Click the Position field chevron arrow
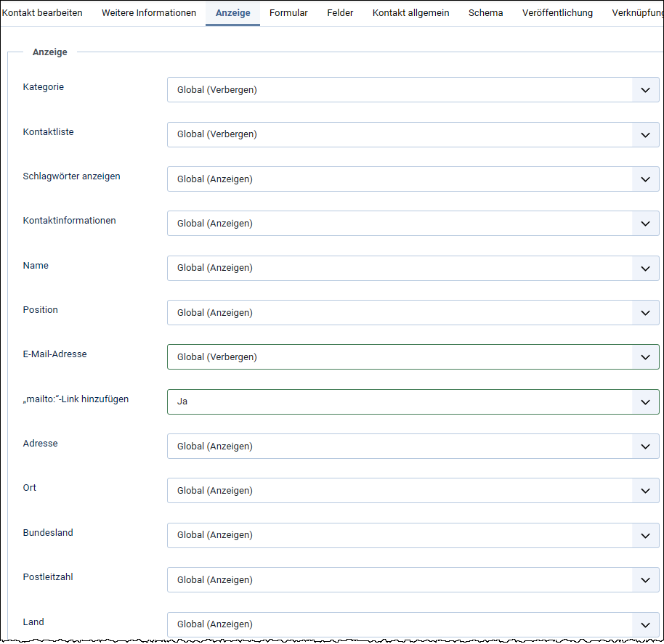This screenshot has width=664, height=644. (645, 313)
